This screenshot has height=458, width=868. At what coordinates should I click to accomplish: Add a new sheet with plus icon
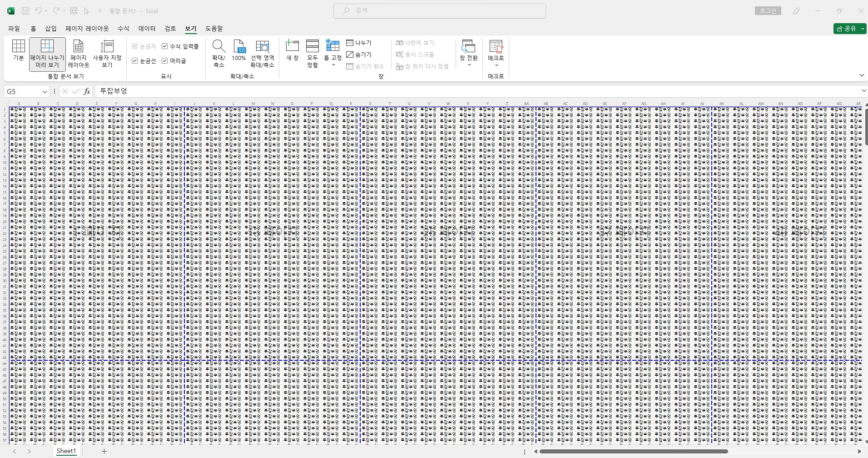click(x=104, y=451)
